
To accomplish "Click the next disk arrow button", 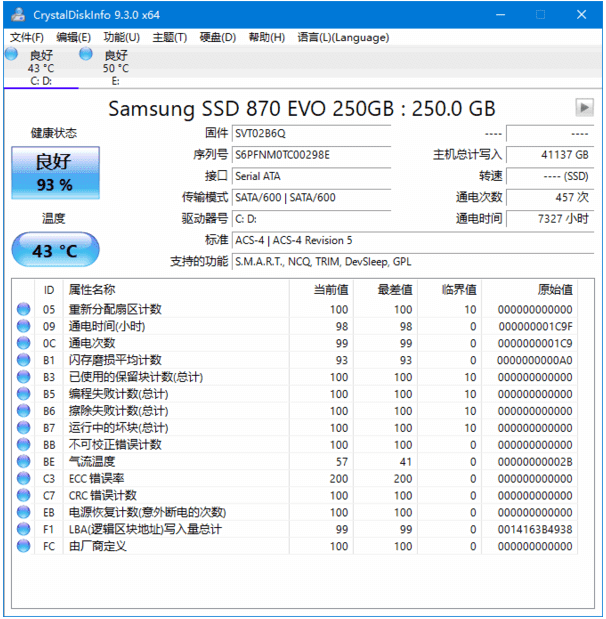I will pos(584,107).
